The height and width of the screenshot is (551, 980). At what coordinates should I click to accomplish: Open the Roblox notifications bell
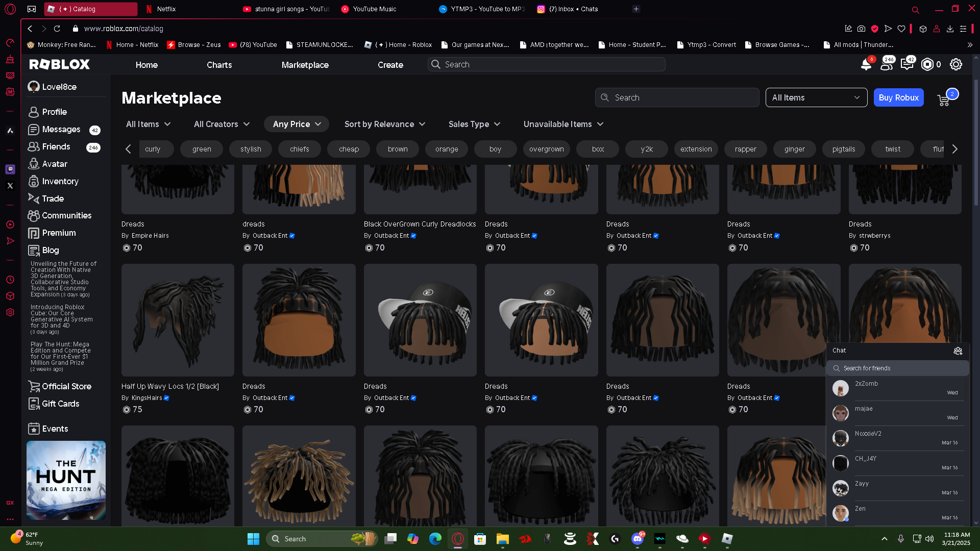pos(866,65)
